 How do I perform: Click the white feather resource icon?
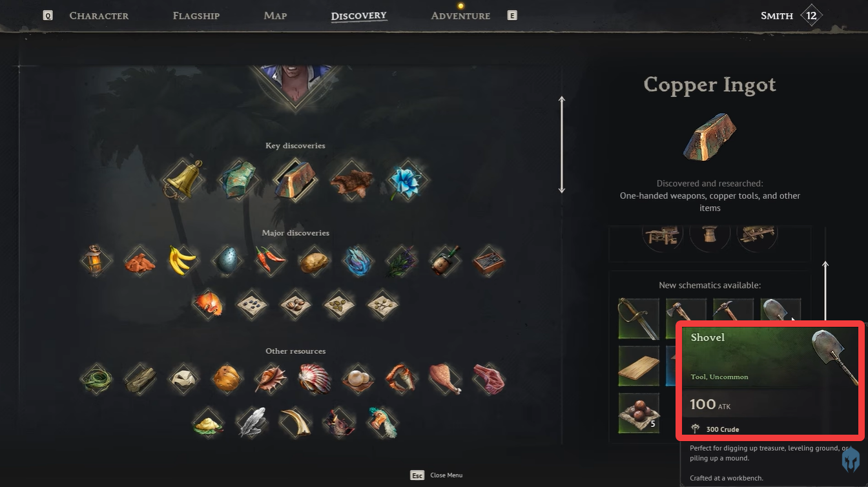coord(251,422)
